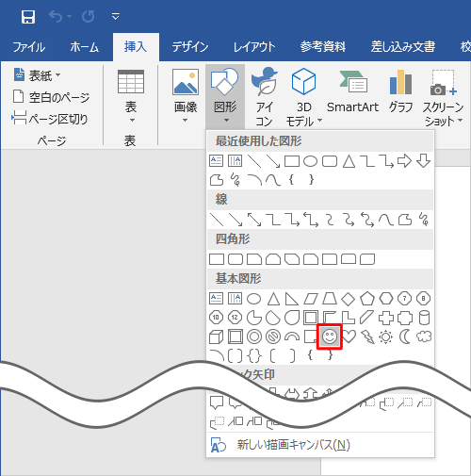This screenshot has width=471, height=476.
Task: Select heart shape in 基本図形
Action: pos(349,336)
